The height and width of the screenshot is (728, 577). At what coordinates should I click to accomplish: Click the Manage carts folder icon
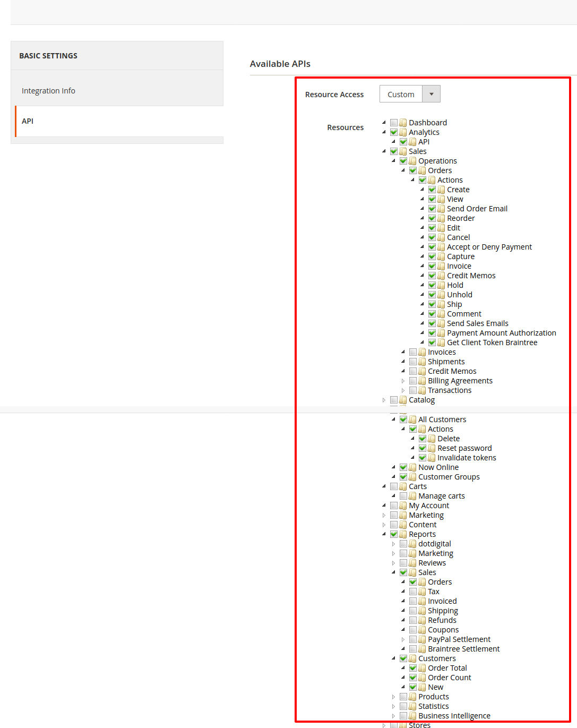point(412,496)
